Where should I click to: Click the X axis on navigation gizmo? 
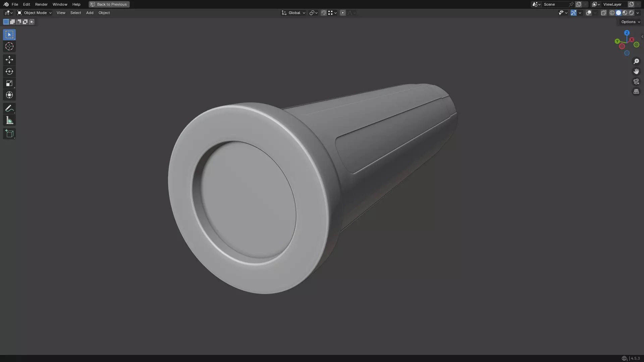(x=632, y=40)
